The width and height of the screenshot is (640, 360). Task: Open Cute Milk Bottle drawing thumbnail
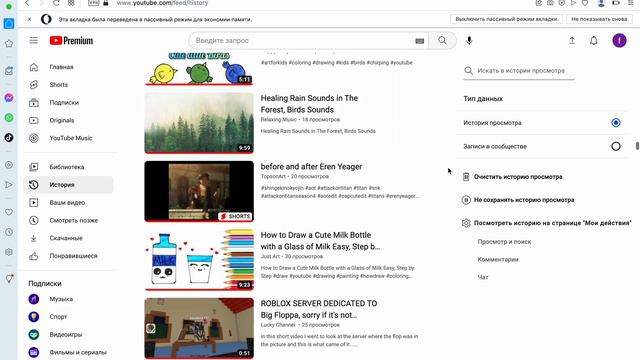pyautogui.click(x=199, y=260)
